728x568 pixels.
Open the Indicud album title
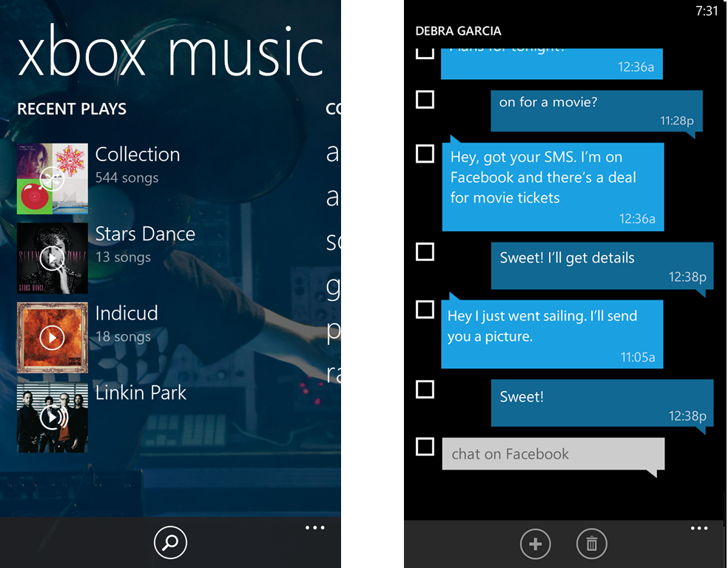pyautogui.click(x=127, y=314)
